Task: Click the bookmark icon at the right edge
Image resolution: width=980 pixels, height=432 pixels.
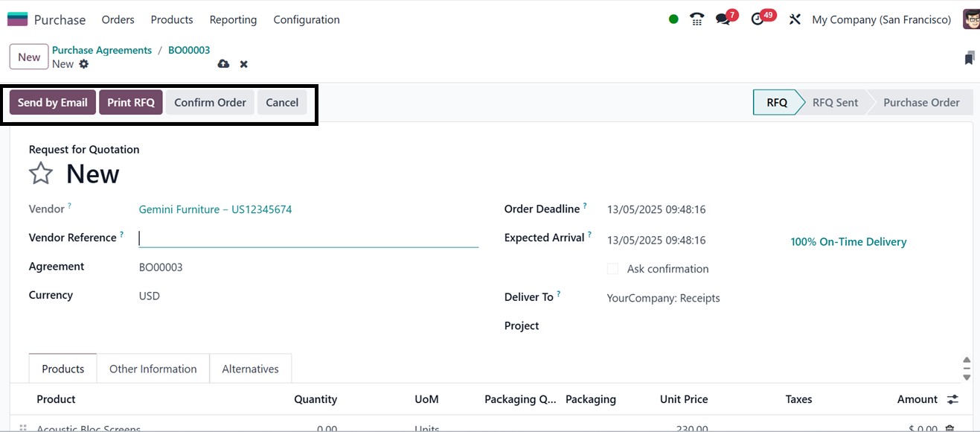Action: [969, 57]
